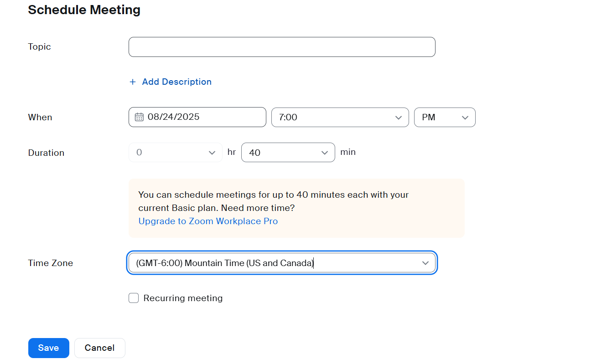Click the chevron on the time dropdown
The width and height of the screenshot is (612, 364).
click(x=398, y=117)
